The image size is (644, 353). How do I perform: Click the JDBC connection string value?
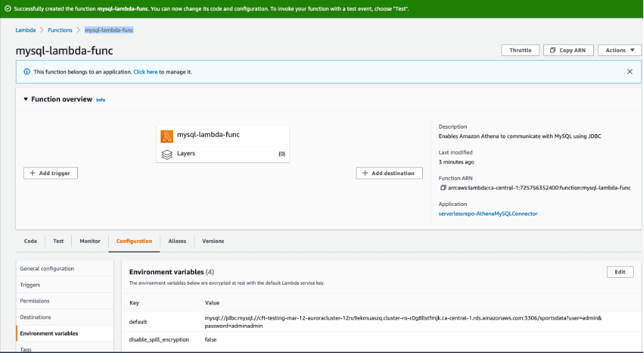tap(403, 322)
